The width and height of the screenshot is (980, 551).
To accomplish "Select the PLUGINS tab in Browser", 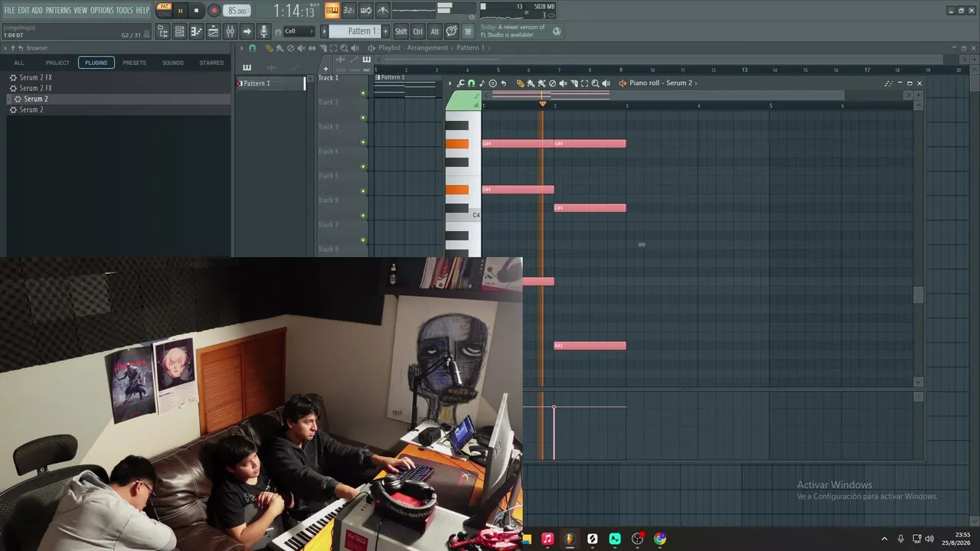I will pos(96,63).
